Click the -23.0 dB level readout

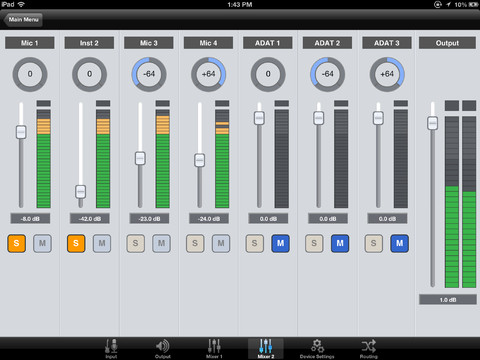[x=149, y=219]
